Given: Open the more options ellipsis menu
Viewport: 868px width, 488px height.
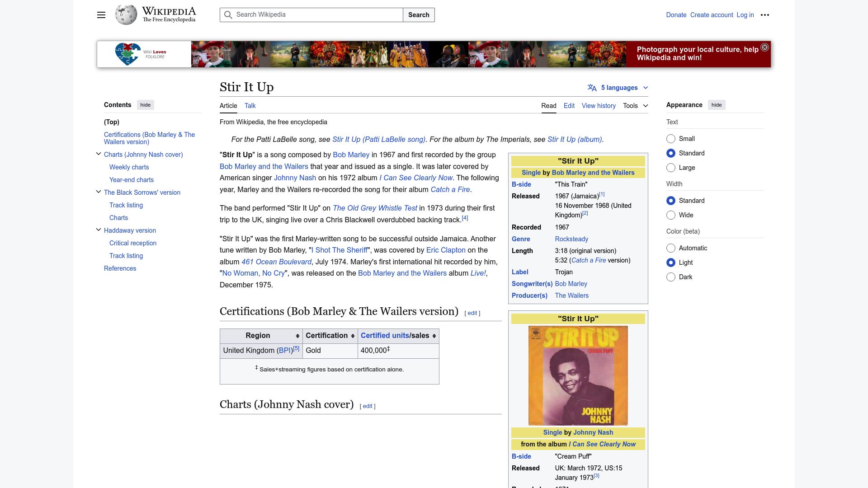Looking at the screenshot, I should pyautogui.click(x=765, y=15).
